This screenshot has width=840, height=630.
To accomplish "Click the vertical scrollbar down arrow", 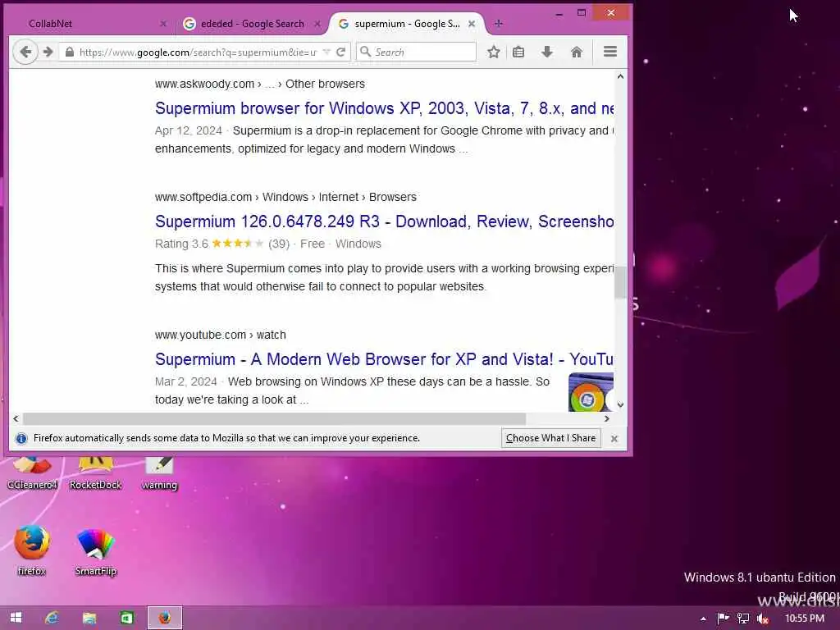I will tap(620, 405).
